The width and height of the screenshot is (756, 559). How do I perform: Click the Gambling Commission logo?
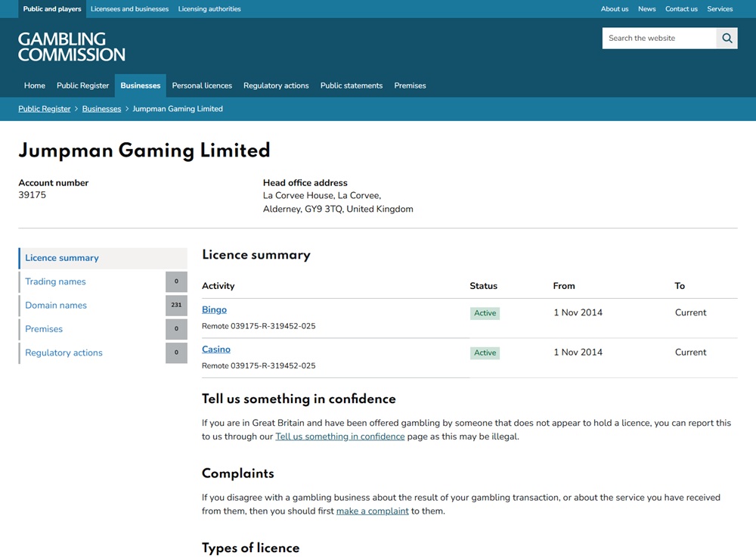[72, 47]
